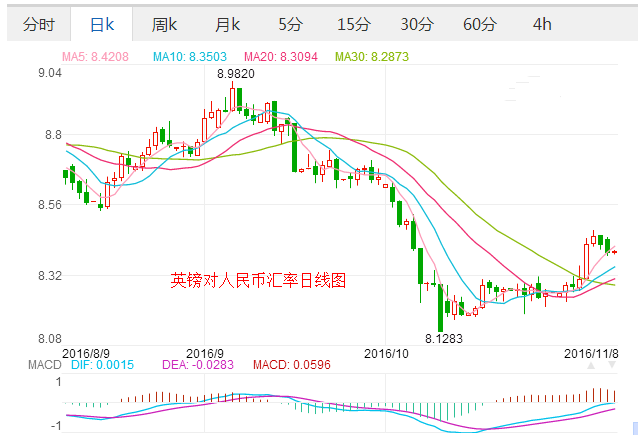Click the MA5: 8.4208 indicator label

(100, 57)
